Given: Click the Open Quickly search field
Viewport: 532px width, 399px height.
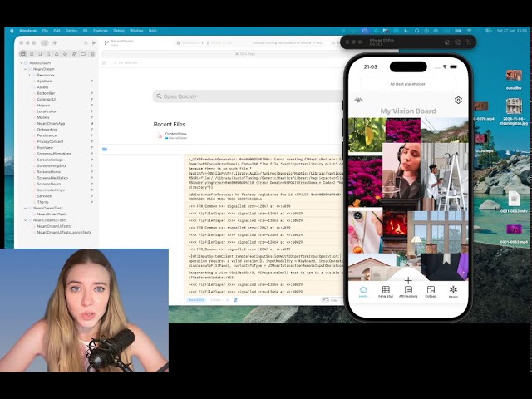Looking at the screenshot, I should coord(249,96).
